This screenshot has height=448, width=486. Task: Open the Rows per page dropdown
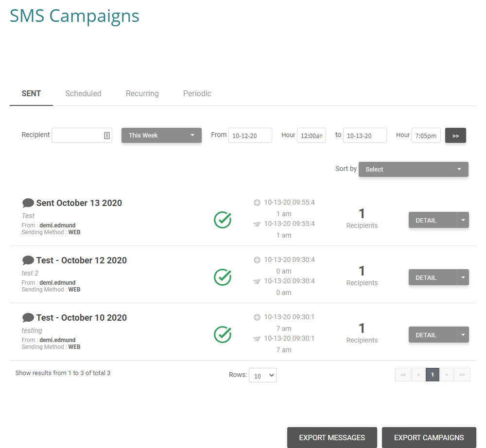pyautogui.click(x=262, y=375)
